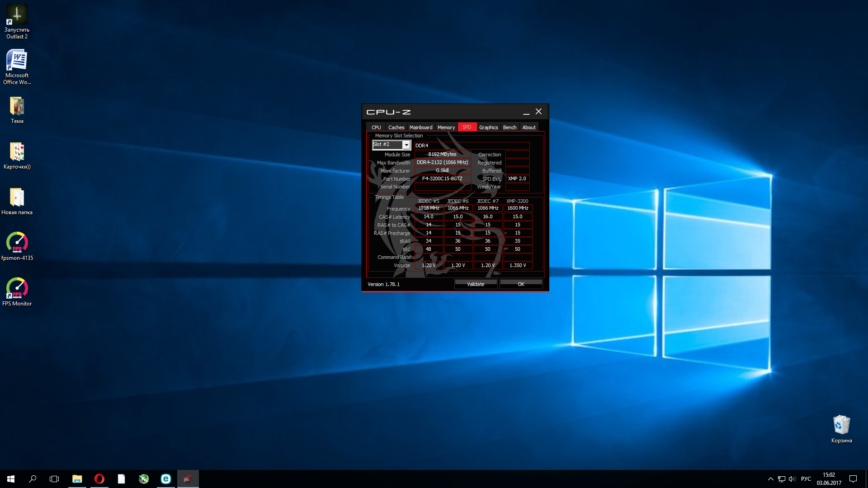Click the CPU-Z taskbar icon
This screenshot has width=868, height=488.
188,479
